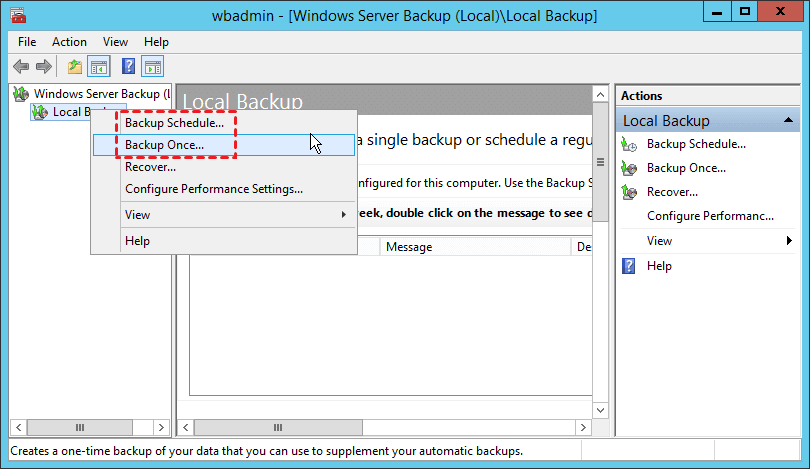
Task: Click the wbadmin title bar app icon
Action: tap(18, 15)
